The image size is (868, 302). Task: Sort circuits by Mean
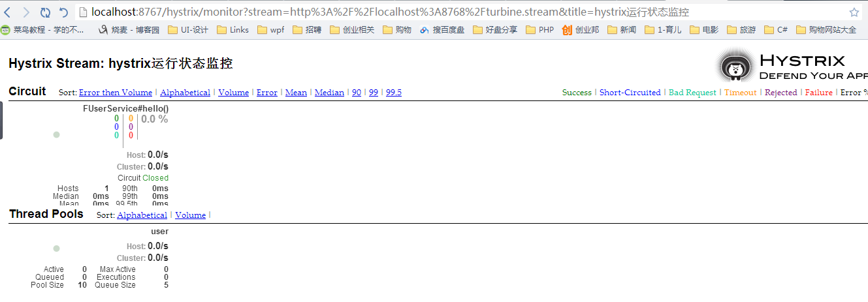pyautogui.click(x=296, y=93)
